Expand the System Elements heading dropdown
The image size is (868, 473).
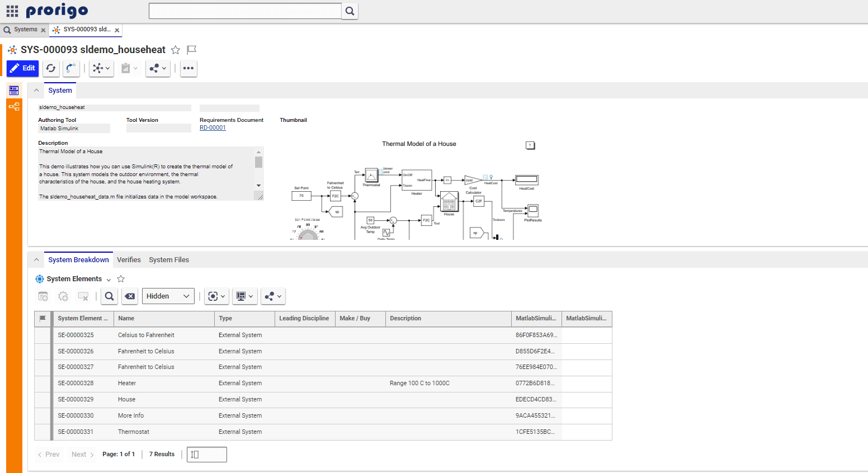pyautogui.click(x=108, y=280)
